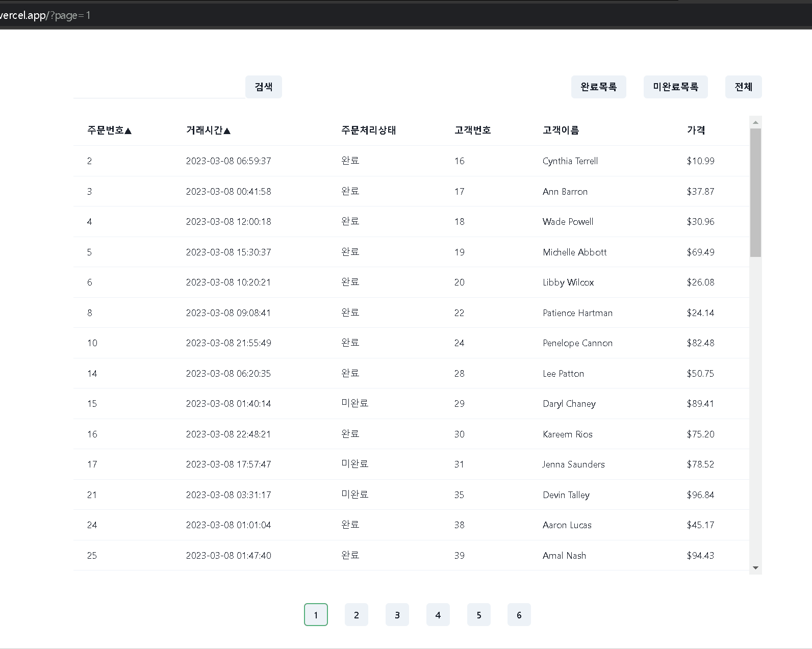Select customer name Penelope Cannon
The width and height of the screenshot is (812, 649).
point(578,343)
